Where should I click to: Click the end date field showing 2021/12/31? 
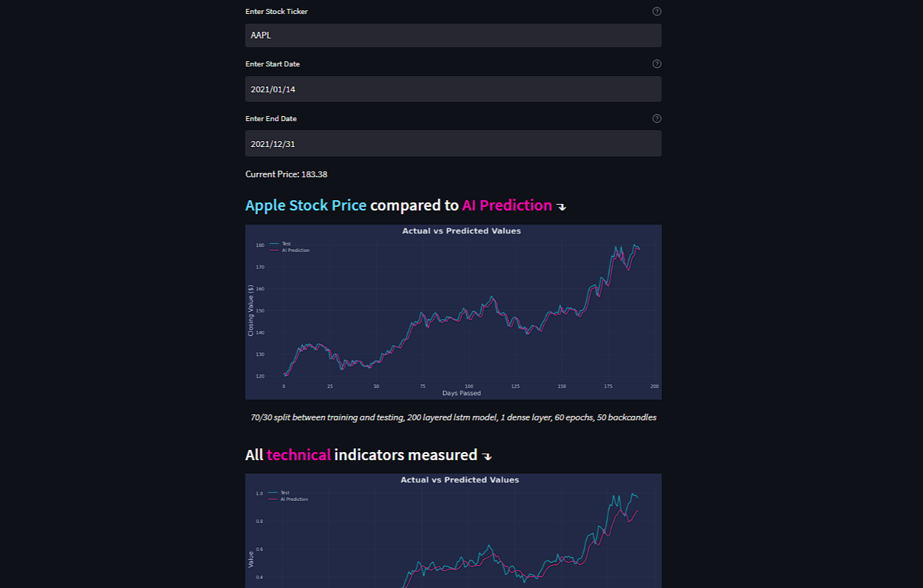[x=453, y=143]
